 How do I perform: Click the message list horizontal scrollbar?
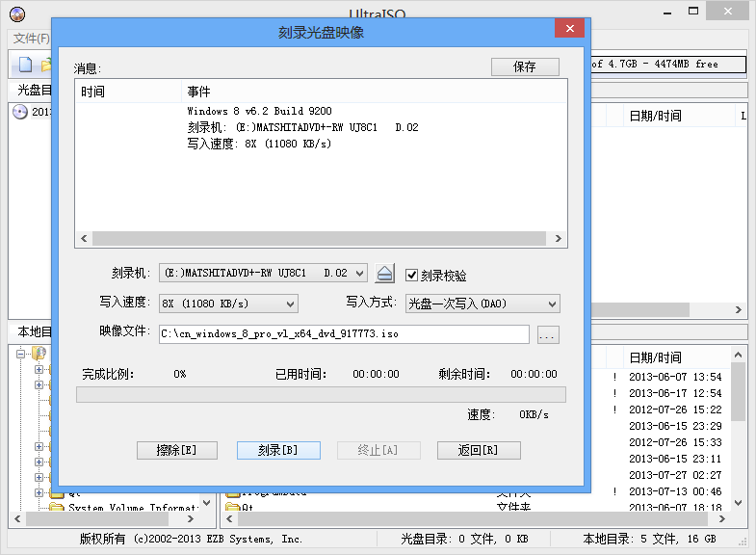coord(319,238)
